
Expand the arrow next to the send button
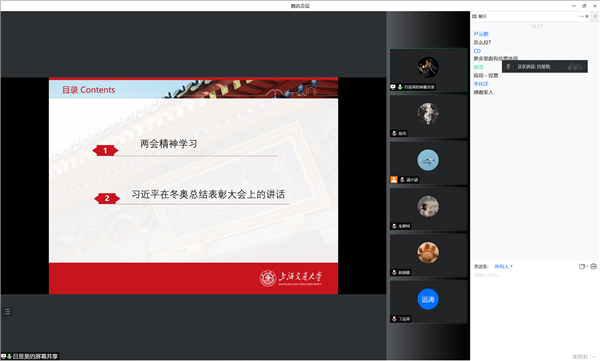tap(594, 357)
